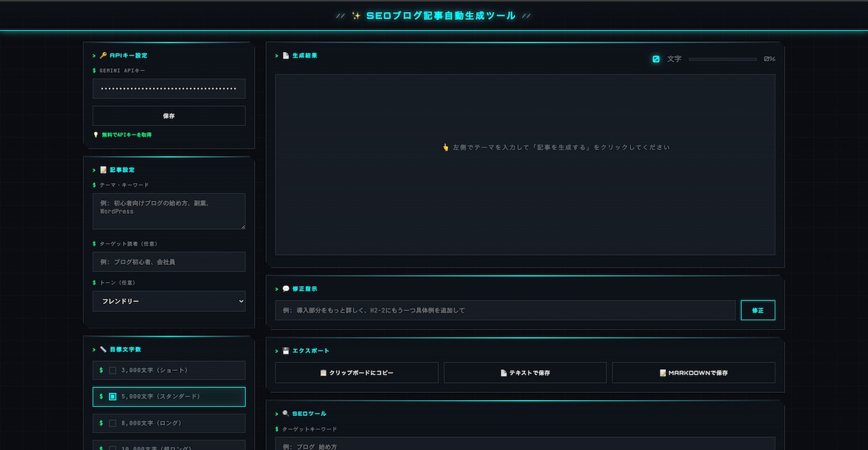
Task: Click the 文字 label next to the counter
Action: pyautogui.click(x=674, y=59)
